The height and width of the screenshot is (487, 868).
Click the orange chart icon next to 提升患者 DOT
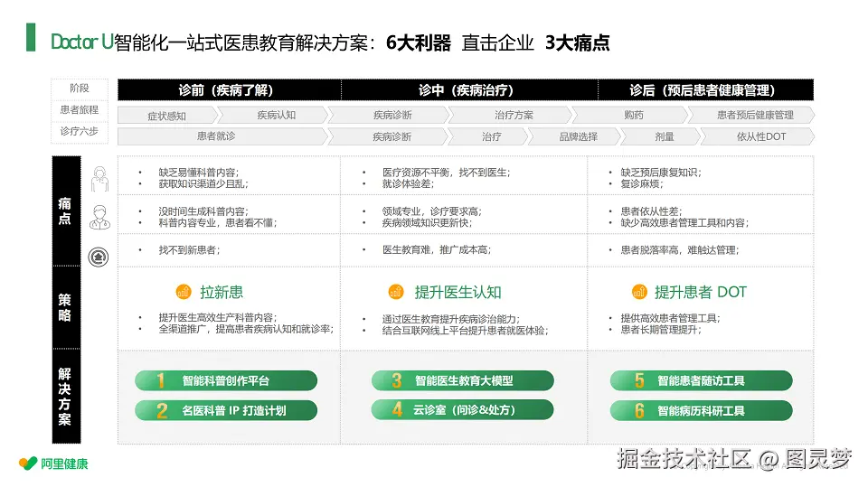639,292
